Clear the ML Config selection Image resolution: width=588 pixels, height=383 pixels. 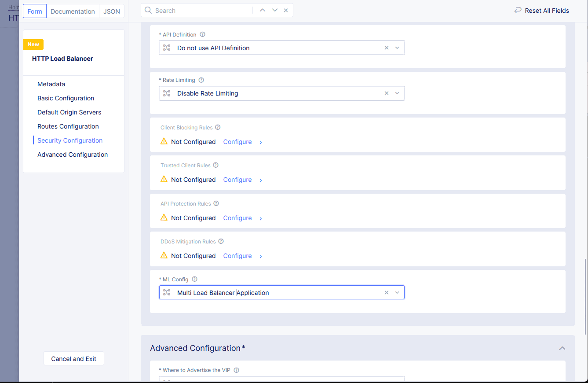click(x=387, y=293)
